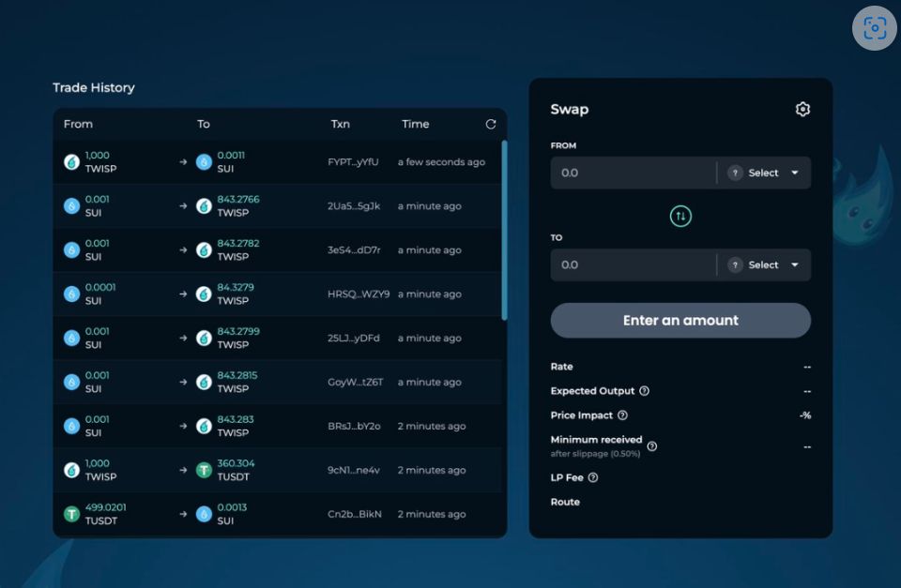Refresh the Trade History list

490,123
